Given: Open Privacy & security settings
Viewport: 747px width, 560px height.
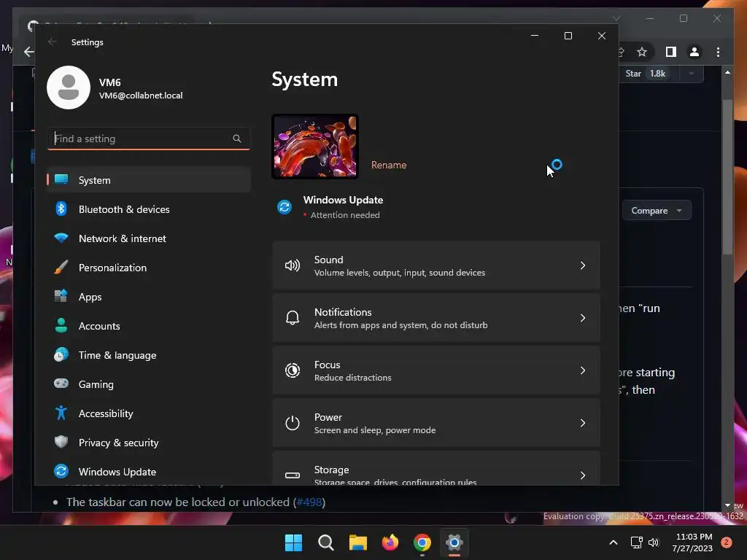Looking at the screenshot, I should (x=149, y=443).
